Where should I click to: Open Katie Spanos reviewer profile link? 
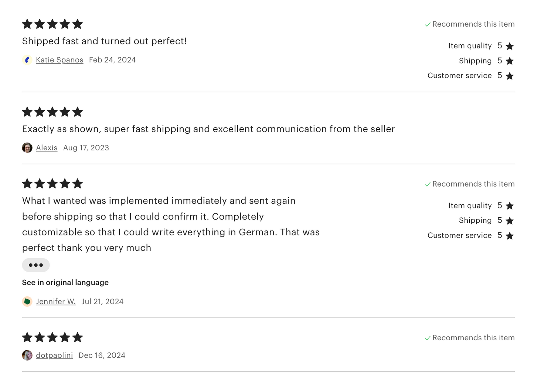point(59,60)
